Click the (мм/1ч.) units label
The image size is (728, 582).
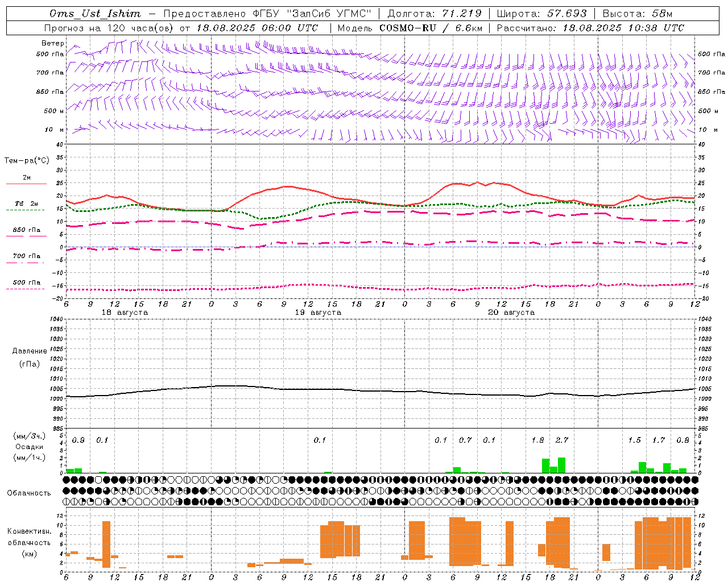[29, 458]
